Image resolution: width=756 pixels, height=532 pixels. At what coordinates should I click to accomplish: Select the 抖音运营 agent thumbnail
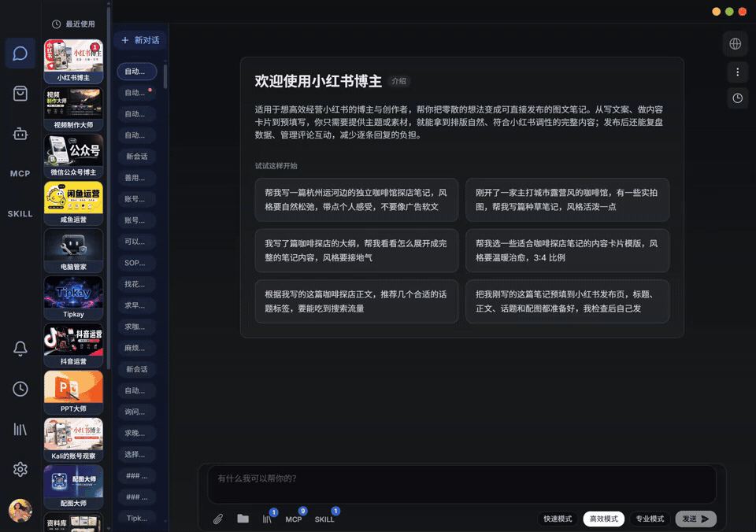pyautogui.click(x=73, y=345)
